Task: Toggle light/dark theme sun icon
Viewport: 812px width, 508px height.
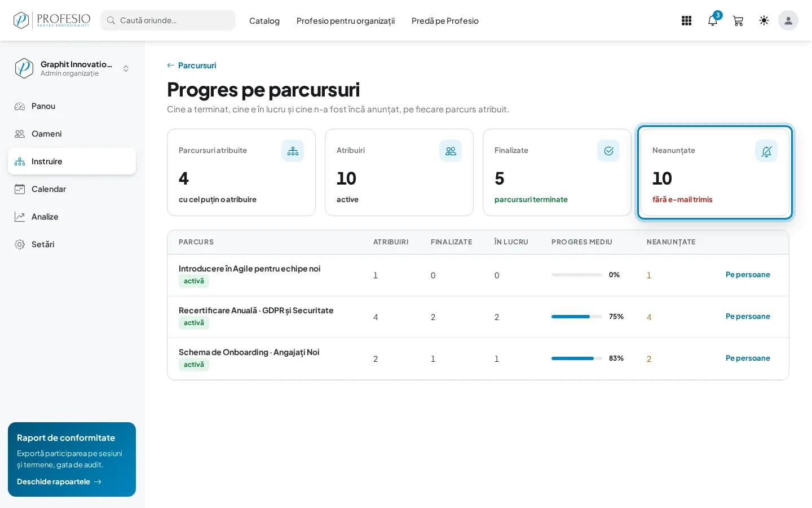Action: pyautogui.click(x=764, y=21)
